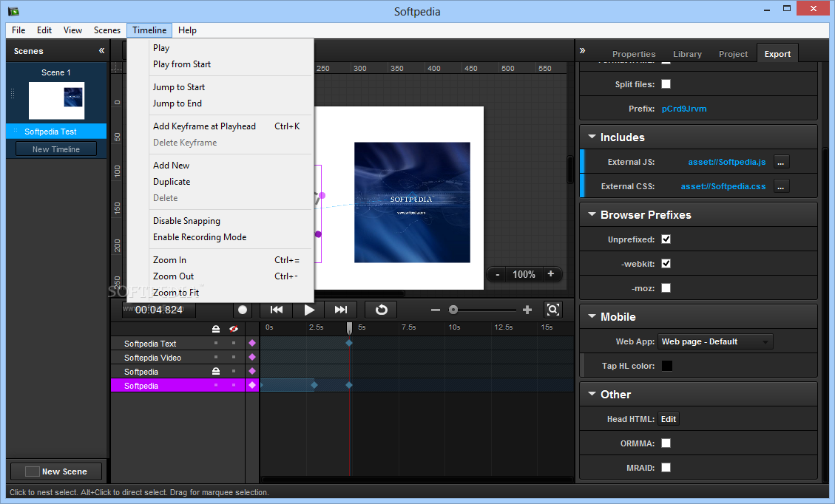Click the lock-all layers header icon
This screenshot has height=504, width=835.
point(216,329)
